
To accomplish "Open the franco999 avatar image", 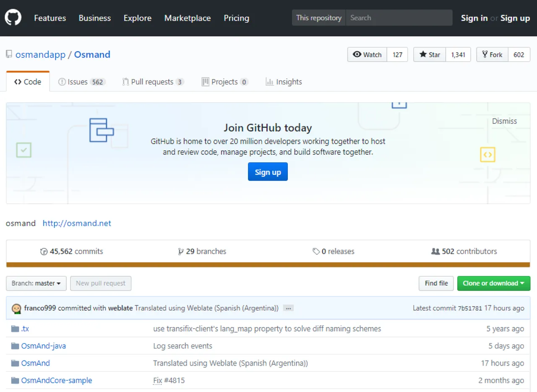I will click(17, 308).
